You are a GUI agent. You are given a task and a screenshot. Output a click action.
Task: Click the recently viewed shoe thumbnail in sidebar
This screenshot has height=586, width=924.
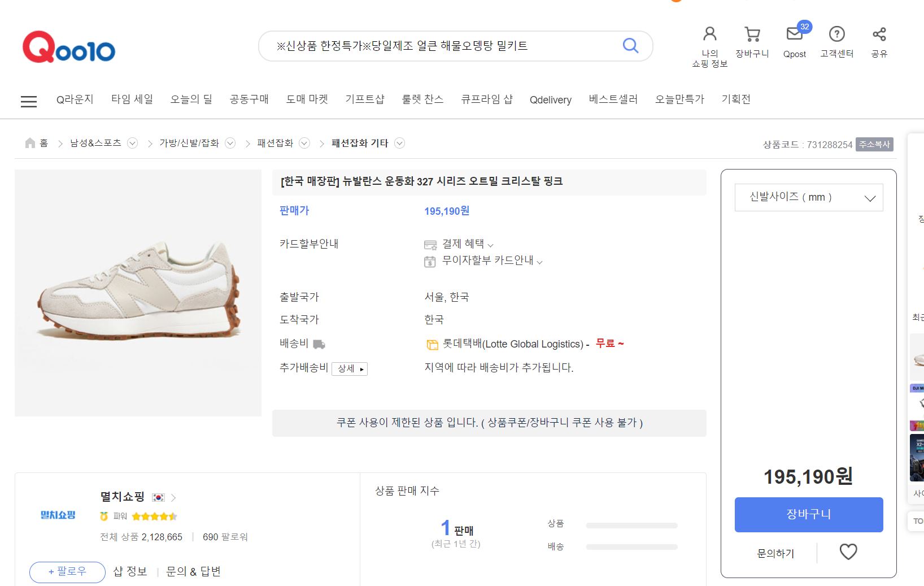[917, 358]
